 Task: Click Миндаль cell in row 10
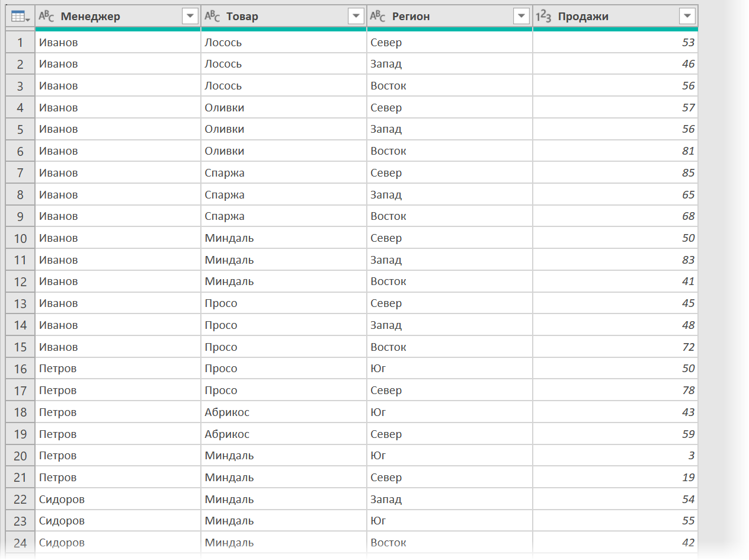click(x=284, y=238)
